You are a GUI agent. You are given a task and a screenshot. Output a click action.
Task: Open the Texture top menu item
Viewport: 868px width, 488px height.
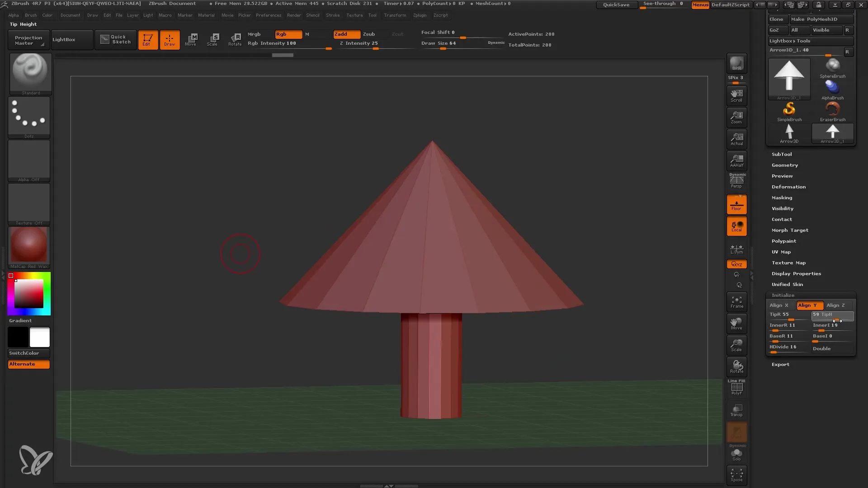(x=354, y=15)
